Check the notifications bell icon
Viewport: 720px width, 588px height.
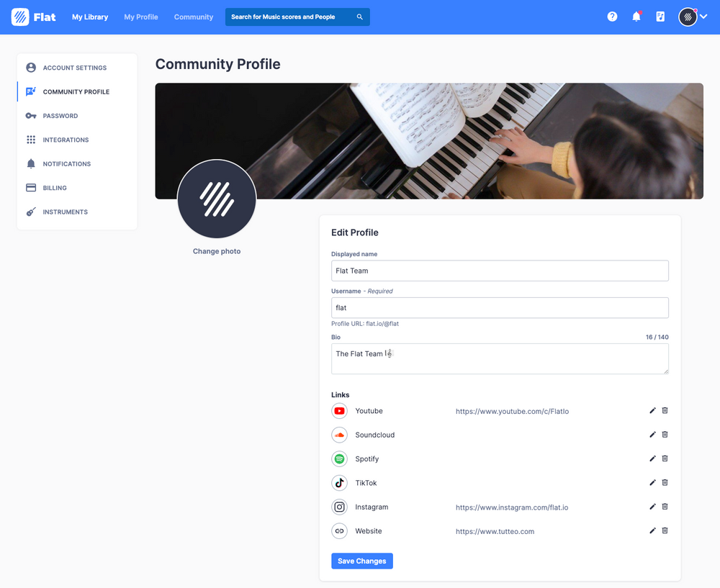(x=636, y=16)
